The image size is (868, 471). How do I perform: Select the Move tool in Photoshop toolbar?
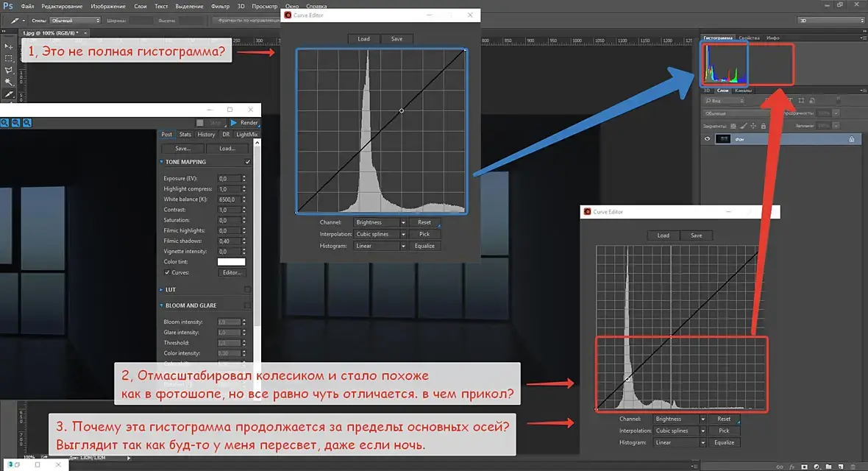click(8, 46)
